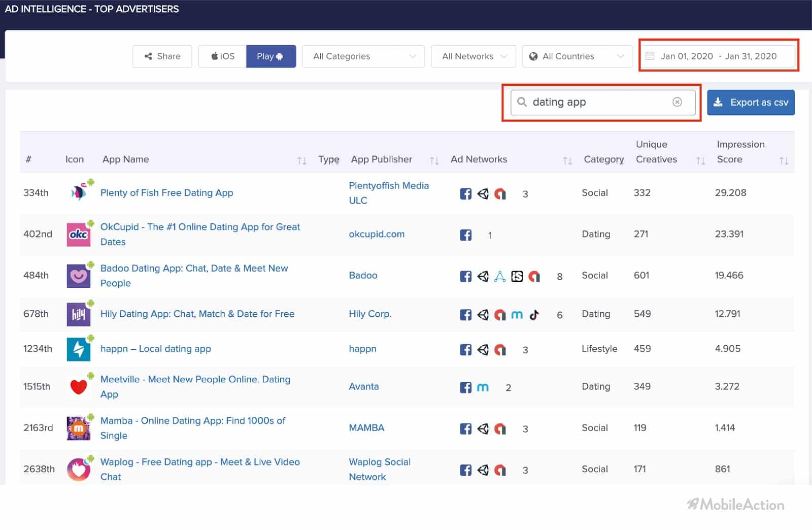Open Badoo publisher link
Image resolution: width=812 pixels, height=530 pixels.
tap(363, 275)
